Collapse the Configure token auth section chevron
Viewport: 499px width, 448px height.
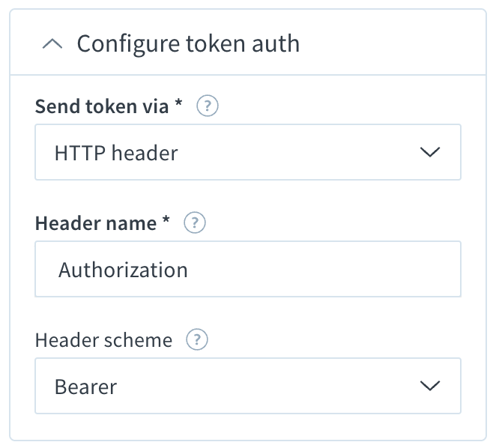coord(52,44)
